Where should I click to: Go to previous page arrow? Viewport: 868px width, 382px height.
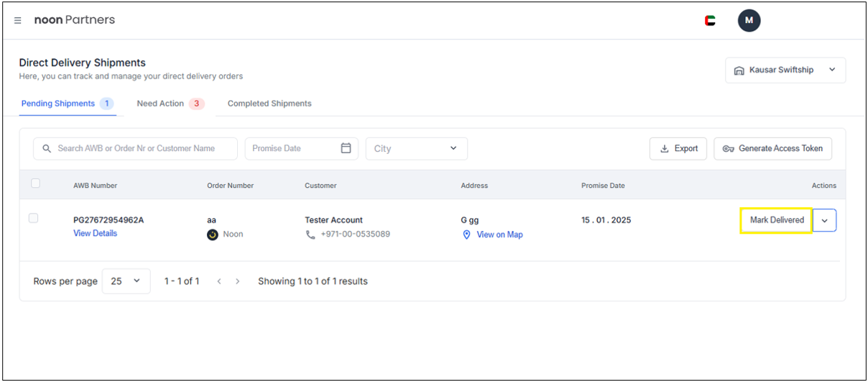click(x=219, y=281)
